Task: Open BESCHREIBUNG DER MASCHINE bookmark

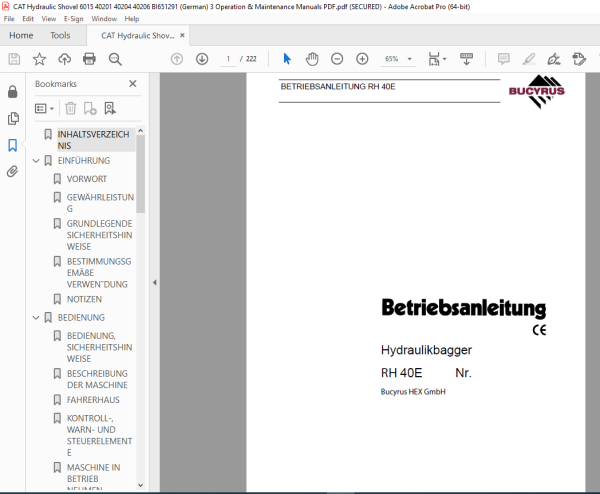Action: pyautogui.click(x=97, y=379)
